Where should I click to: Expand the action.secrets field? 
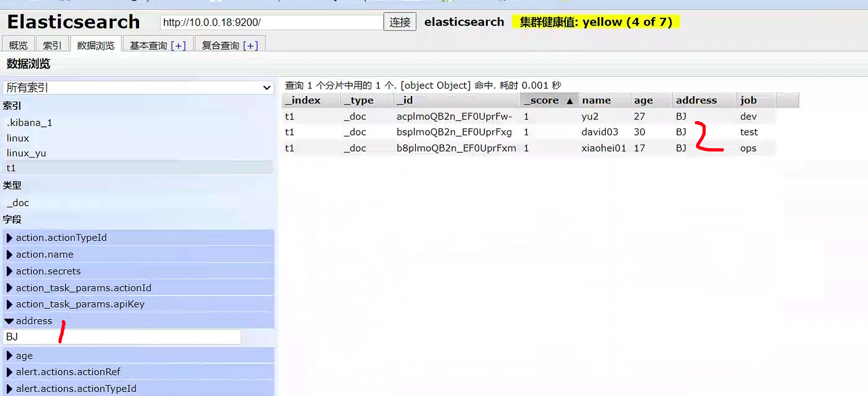9,271
